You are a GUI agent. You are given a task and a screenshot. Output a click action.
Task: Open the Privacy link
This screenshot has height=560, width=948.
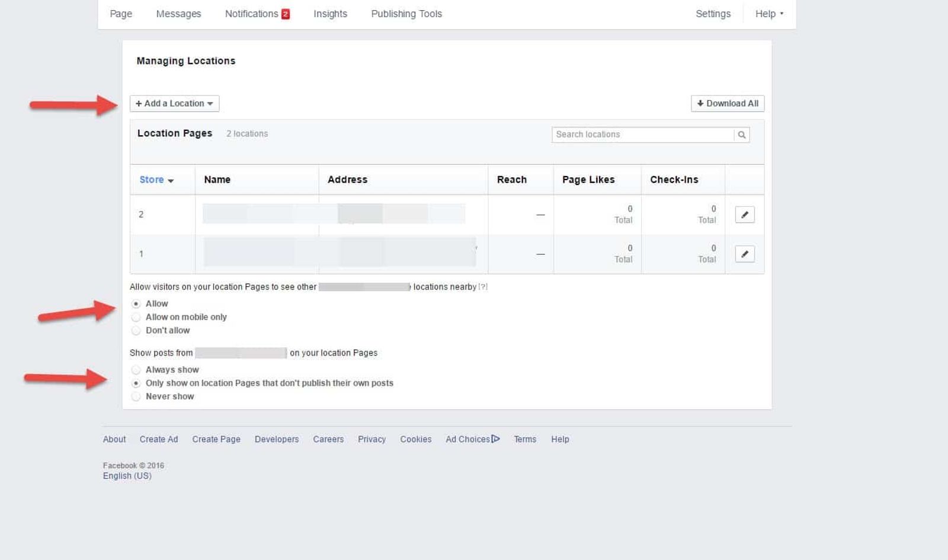371,439
